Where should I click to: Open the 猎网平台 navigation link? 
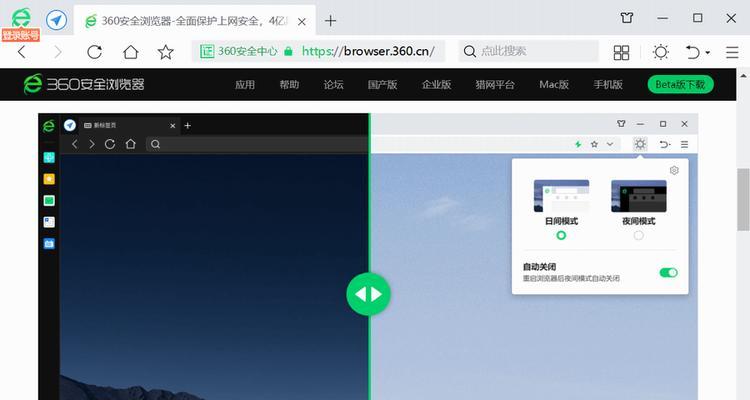point(495,85)
